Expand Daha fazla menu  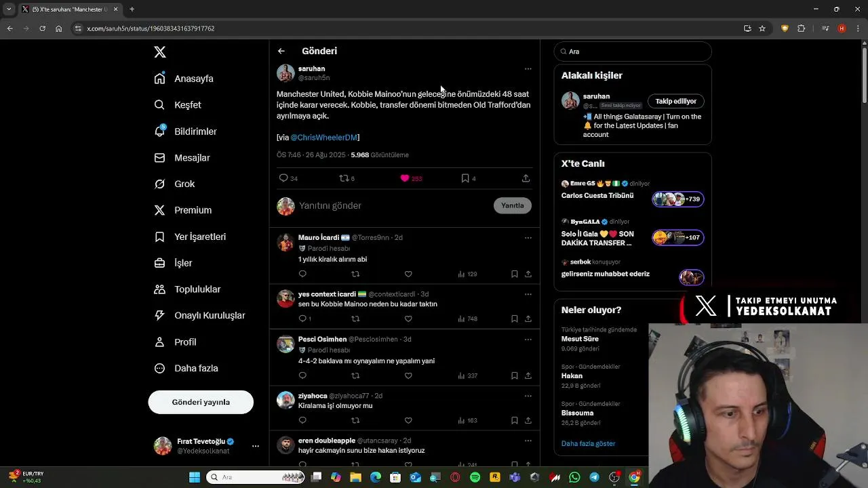(x=186, y=369)
